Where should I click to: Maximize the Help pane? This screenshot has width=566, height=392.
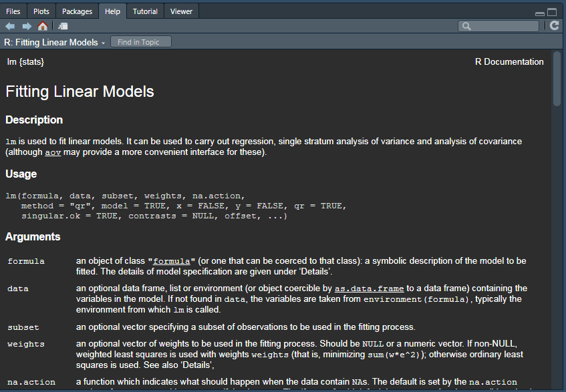(552, 12)
